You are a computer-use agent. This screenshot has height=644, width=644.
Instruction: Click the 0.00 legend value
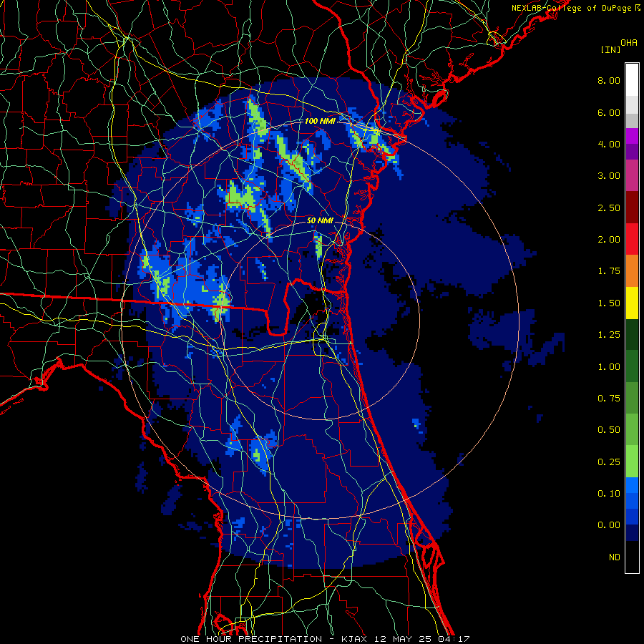609,525
